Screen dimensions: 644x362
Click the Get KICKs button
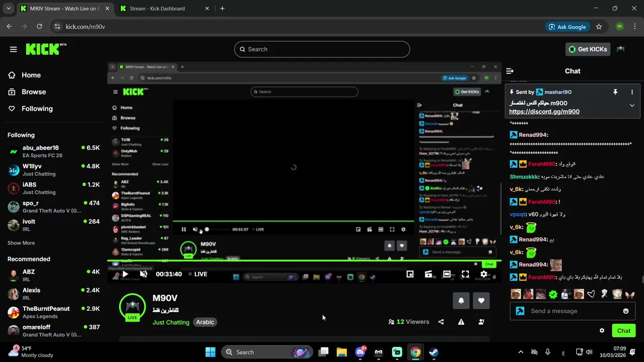coord(588,49)
